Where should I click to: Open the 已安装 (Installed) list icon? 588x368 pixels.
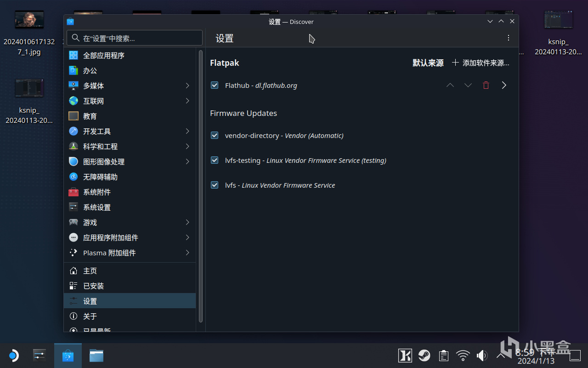point(73,286)
